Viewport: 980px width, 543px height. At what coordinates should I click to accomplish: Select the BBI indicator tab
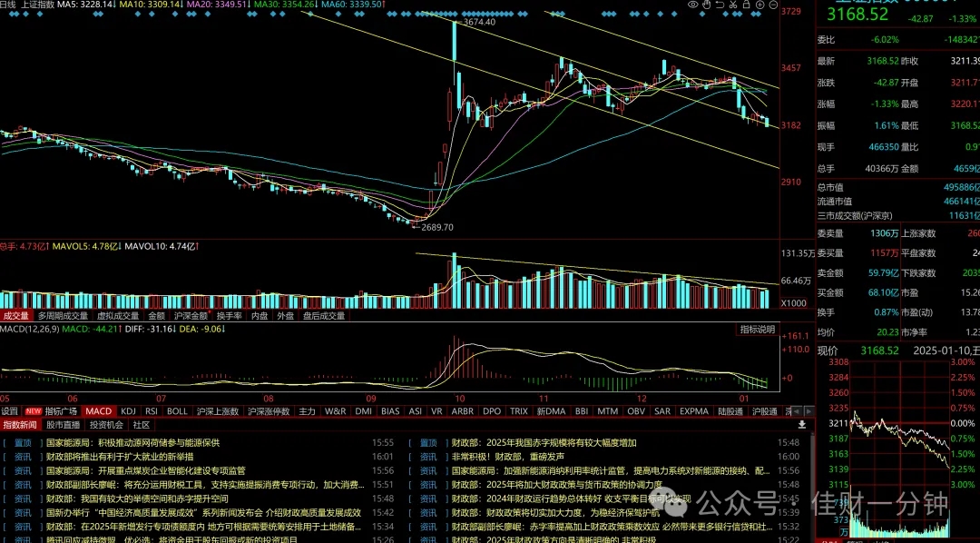pos(582,411)
